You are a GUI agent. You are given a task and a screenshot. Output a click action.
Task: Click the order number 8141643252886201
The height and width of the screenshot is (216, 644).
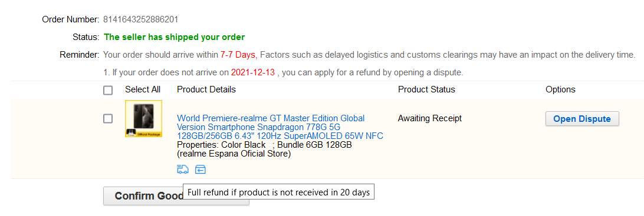click(x=140, y=19)
